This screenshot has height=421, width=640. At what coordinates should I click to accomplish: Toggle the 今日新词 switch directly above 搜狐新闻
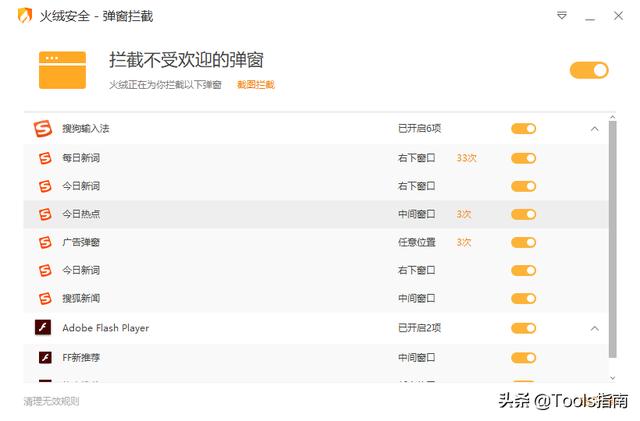click(524, 270)
